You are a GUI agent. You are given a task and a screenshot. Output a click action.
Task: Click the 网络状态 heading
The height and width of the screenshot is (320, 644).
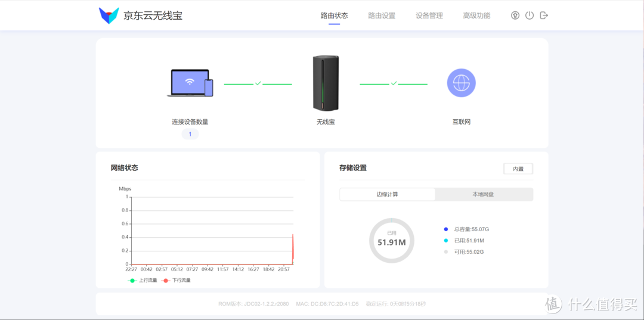click(x=125, y=168)
